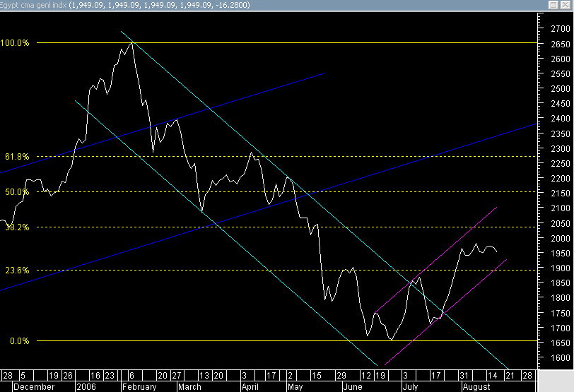This screenshot has width=574, height=392.
Task: Select the 0.0% Fibonacci level label
Action: 19,341
